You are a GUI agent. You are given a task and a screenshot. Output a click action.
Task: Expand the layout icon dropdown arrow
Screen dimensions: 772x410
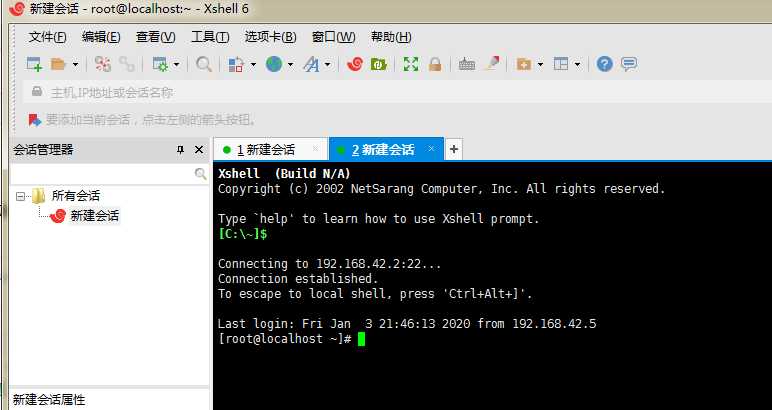click(577, 64)
